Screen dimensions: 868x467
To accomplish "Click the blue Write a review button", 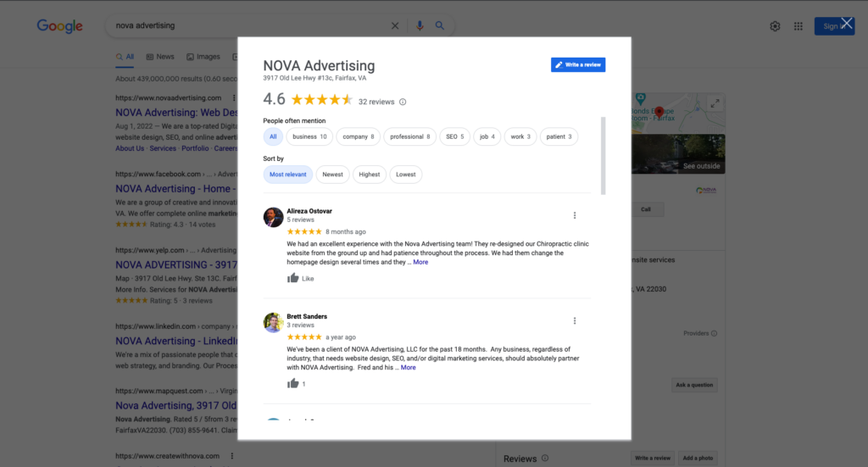I will [x=578, y=64].
